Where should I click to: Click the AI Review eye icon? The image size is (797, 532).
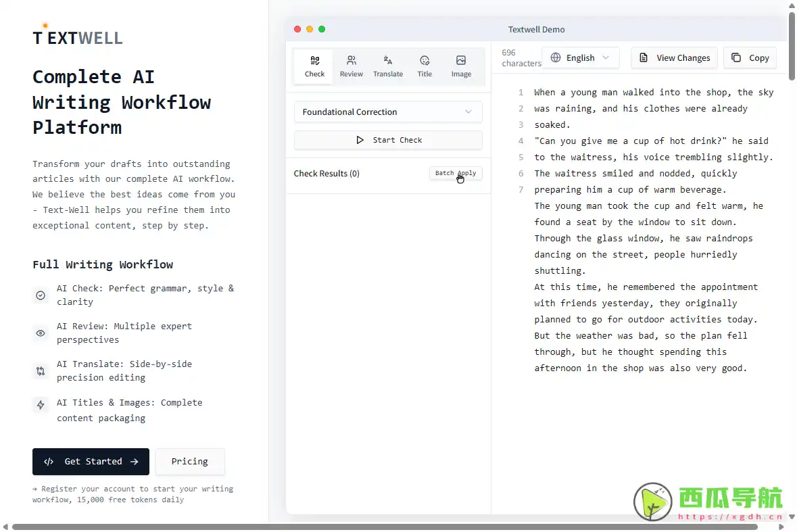[x=41, y=333]
